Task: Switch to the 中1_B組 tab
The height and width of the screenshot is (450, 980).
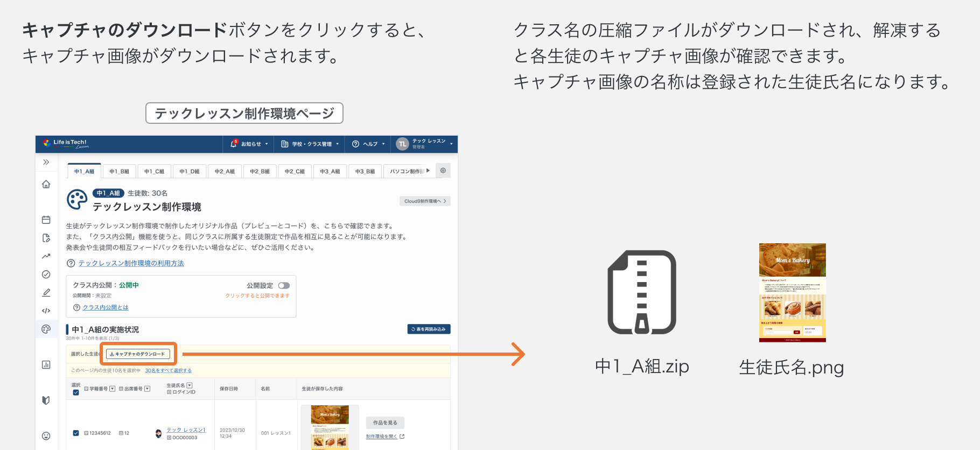Action: point(120,171)
